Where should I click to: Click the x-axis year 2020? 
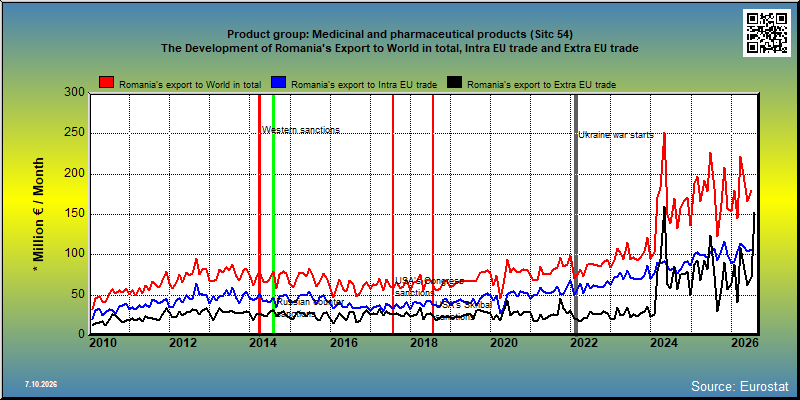point(503,343)
